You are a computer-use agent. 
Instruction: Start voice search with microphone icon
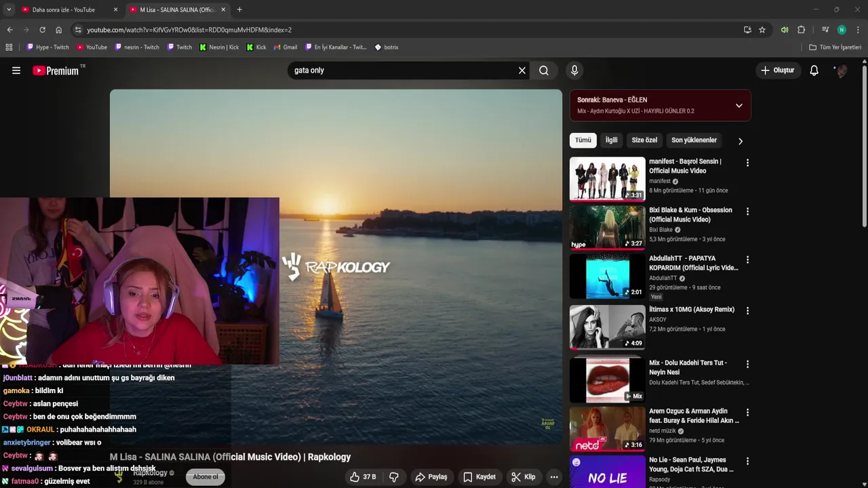pyautogui.click(x=574, y=70)
